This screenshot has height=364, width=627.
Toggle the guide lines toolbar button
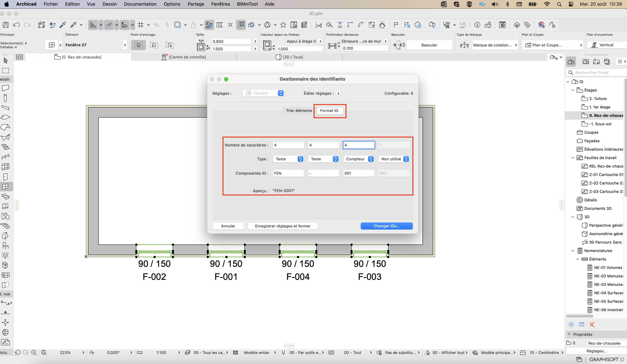pos(93,25)
